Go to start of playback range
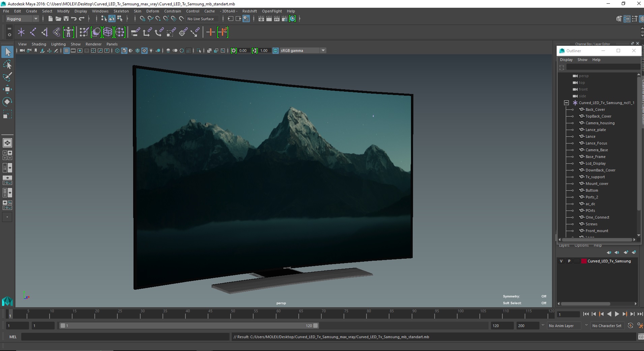This screenshot has width=644, height=351. (586, 314)
